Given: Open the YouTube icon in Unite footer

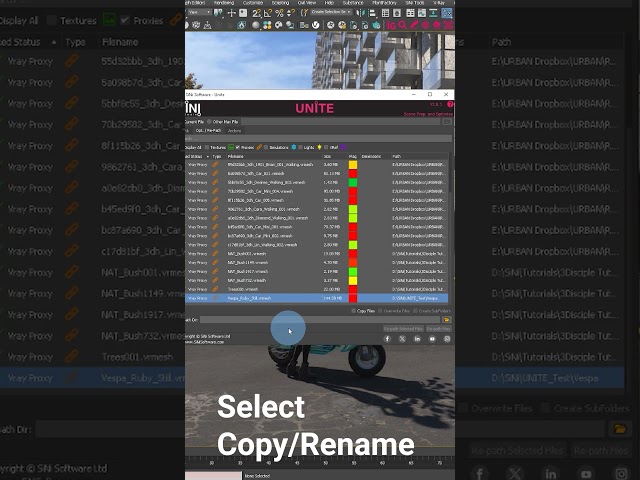Looking at the screenshot, I should coord(432,339).
